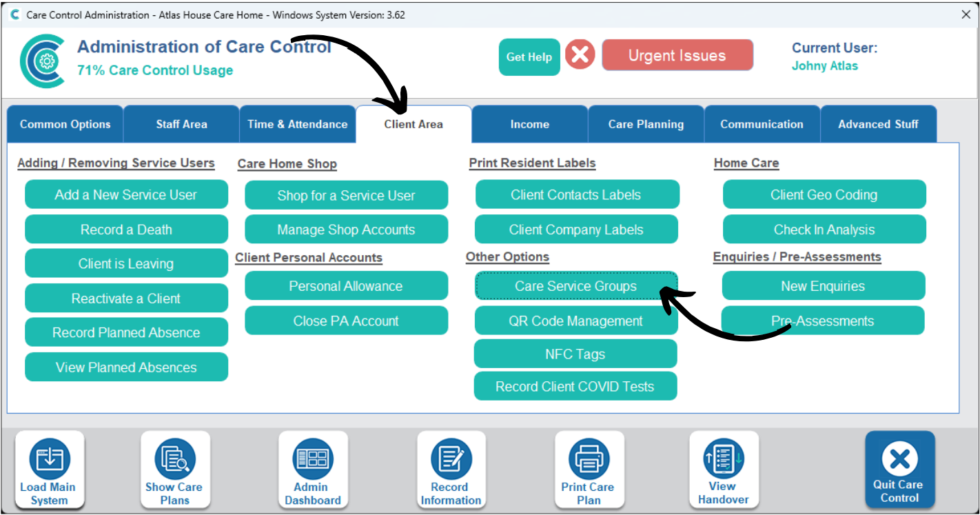Open the Admin Dashboard icon
This screenshot has width=980, height=515.
[313, 470]
